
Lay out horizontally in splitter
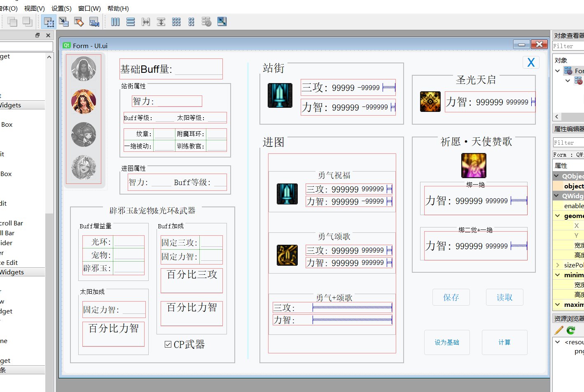(146, 22)
